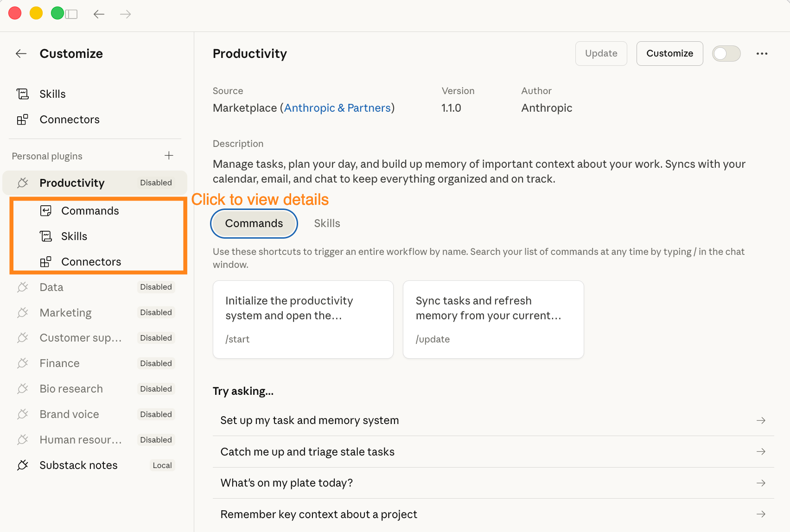
Task: Click the top Connectors blocks icon
Action: click(23, 120)
